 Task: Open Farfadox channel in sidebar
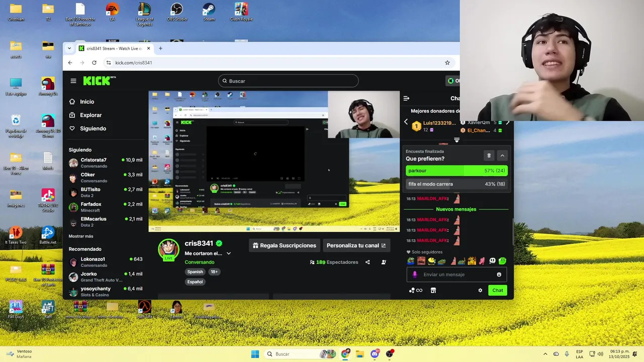(x=106, y=207)
